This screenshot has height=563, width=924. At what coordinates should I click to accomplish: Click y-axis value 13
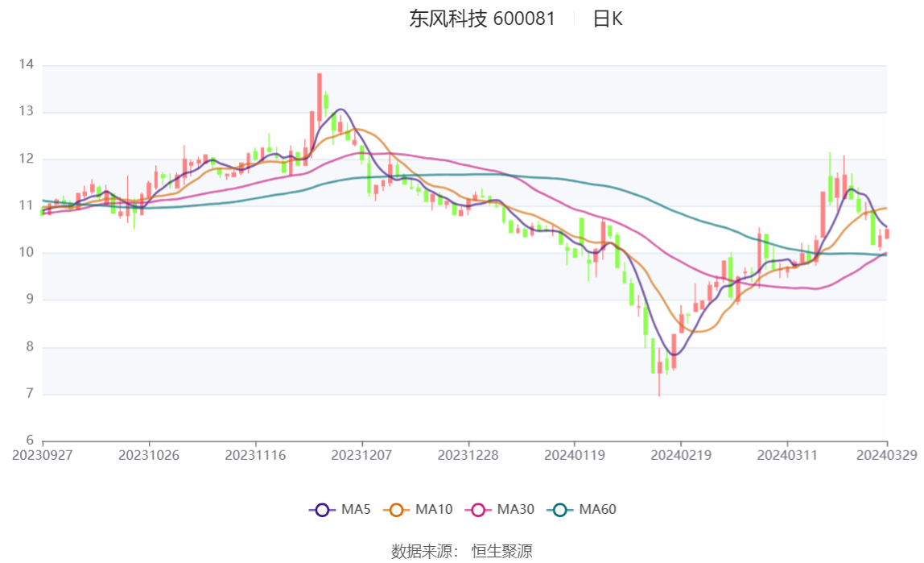pos(26,111)
